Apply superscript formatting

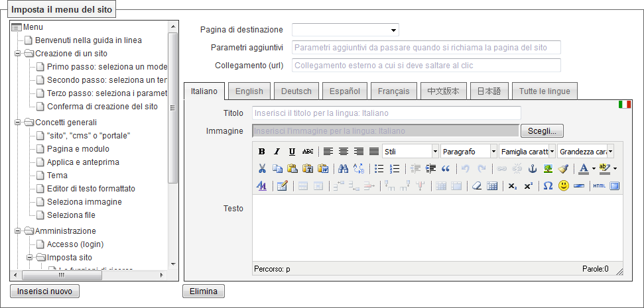tap(528, 185)
